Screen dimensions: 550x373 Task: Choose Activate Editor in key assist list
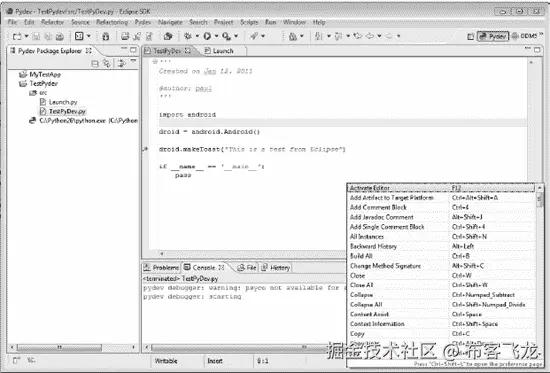441,188
